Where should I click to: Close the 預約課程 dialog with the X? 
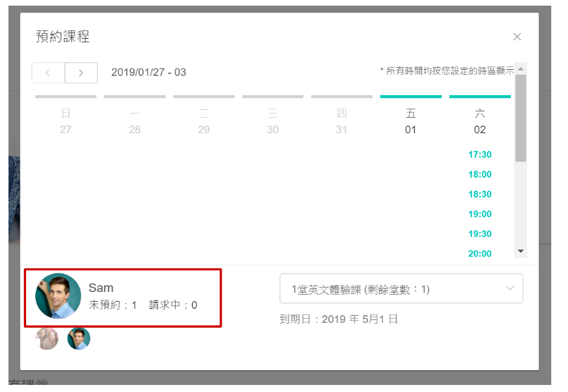(517, 37)
